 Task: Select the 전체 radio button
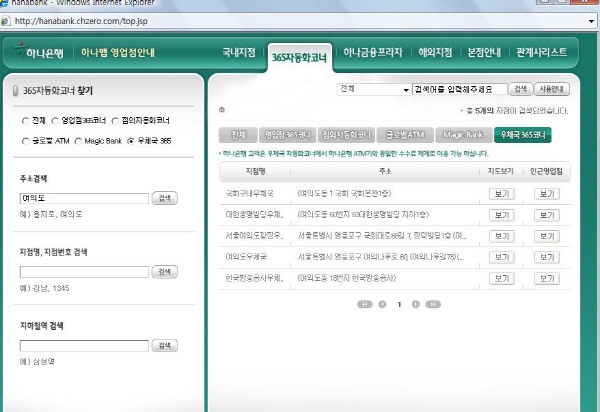point(26,121)
